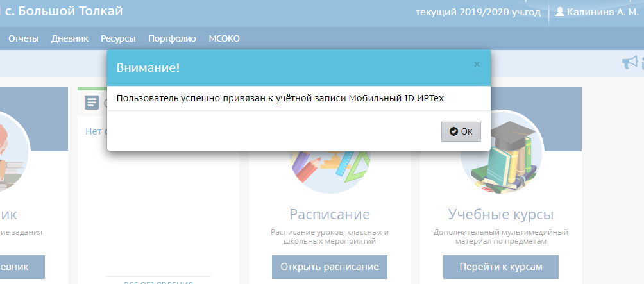Viewport: 644px width, 284px height.
Task: Click the Расписание card heading
Action: click(330, 214)
